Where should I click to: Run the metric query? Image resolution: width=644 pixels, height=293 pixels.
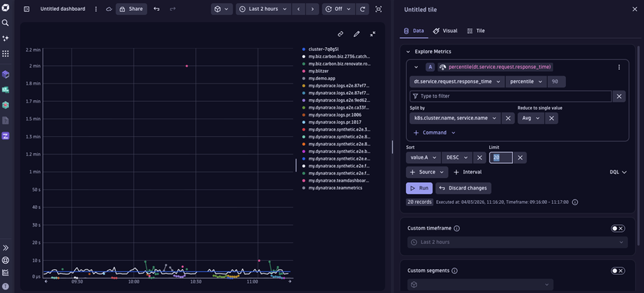[419, 188]
